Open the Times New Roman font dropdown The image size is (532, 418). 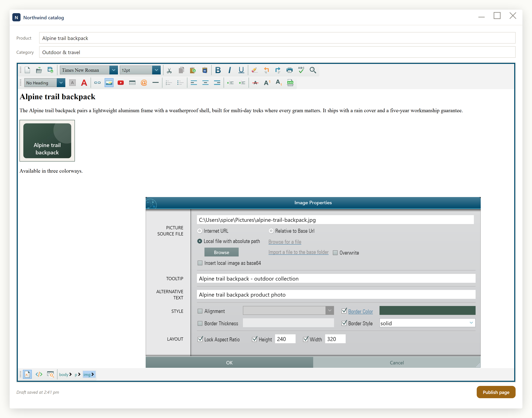(114, 70)
